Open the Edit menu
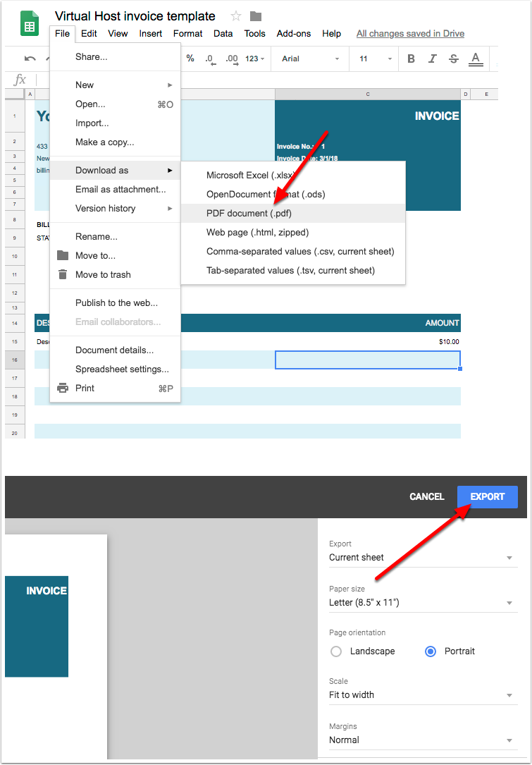 pyautogui.click(x=89, y=34)
